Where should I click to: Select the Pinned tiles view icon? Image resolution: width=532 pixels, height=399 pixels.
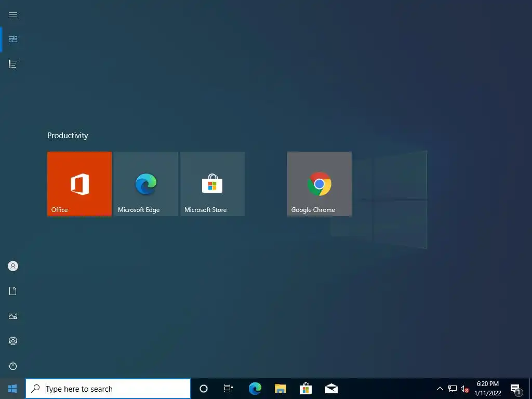coord(13,39)
